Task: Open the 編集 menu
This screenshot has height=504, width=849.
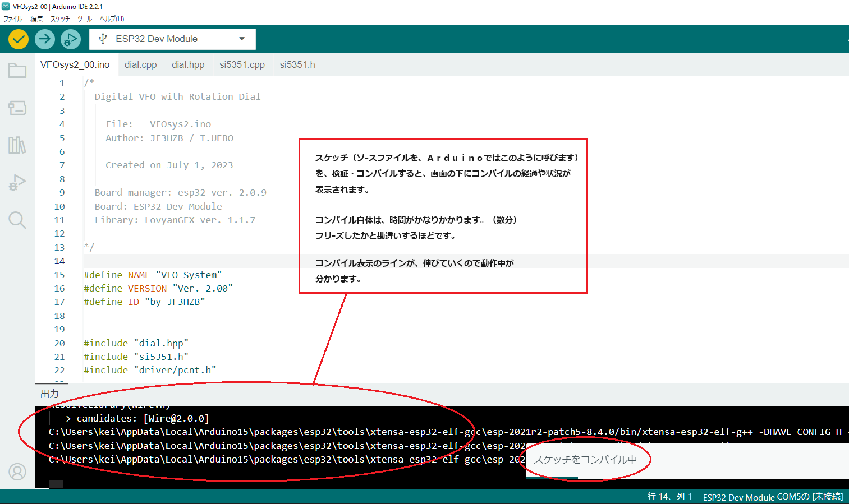Action: [x=36, y=19]
